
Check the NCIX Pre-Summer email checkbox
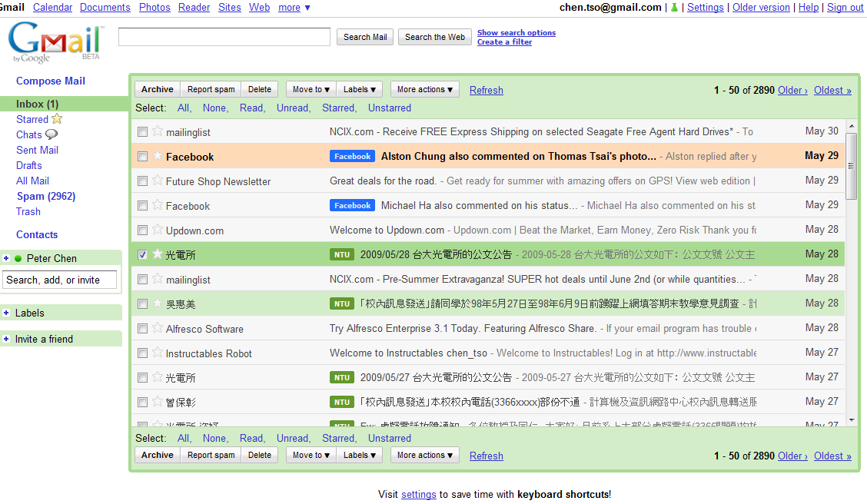click(143, 279)
